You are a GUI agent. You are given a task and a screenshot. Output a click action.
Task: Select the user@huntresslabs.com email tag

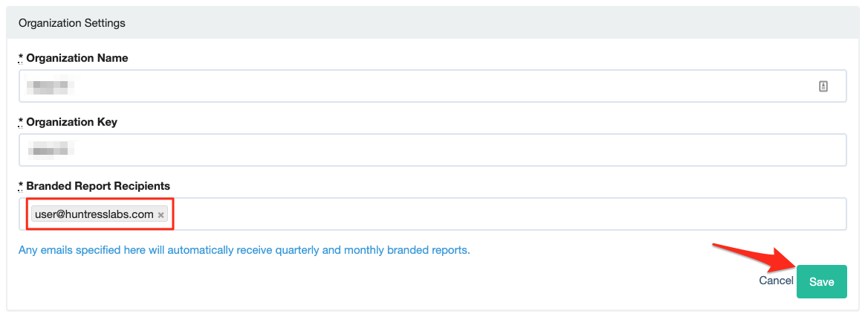(94, 214)
